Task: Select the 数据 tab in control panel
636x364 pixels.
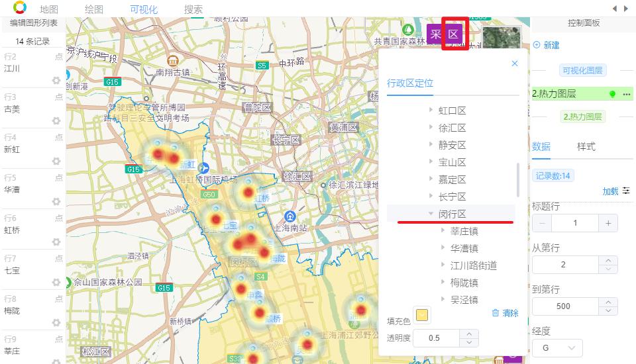Action: click(x=541, y=146)
